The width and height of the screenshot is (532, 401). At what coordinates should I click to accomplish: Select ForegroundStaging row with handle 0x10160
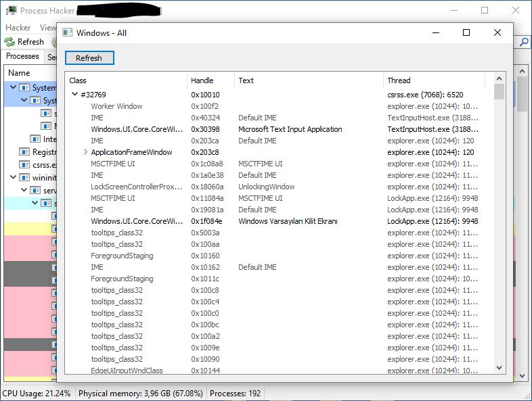[x=278, y=256]
